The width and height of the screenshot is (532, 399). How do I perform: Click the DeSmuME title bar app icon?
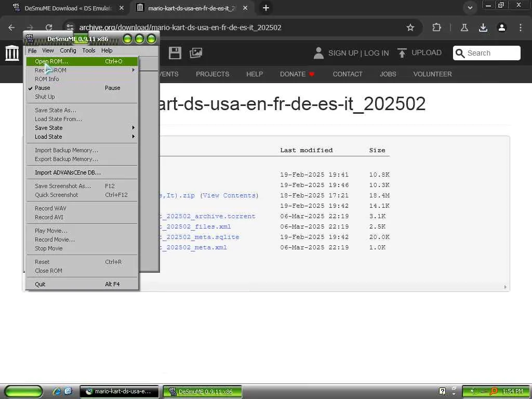coord(30,38)
